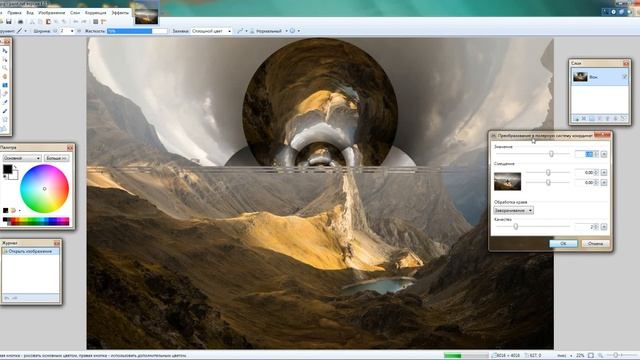Click the Delete Layer icon

[584, 119]
